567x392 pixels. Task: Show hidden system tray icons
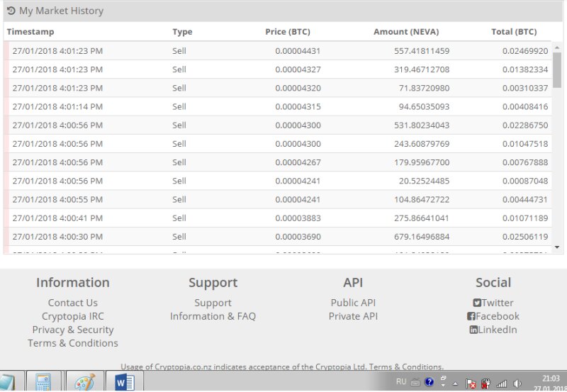click(x=455, y=383)
